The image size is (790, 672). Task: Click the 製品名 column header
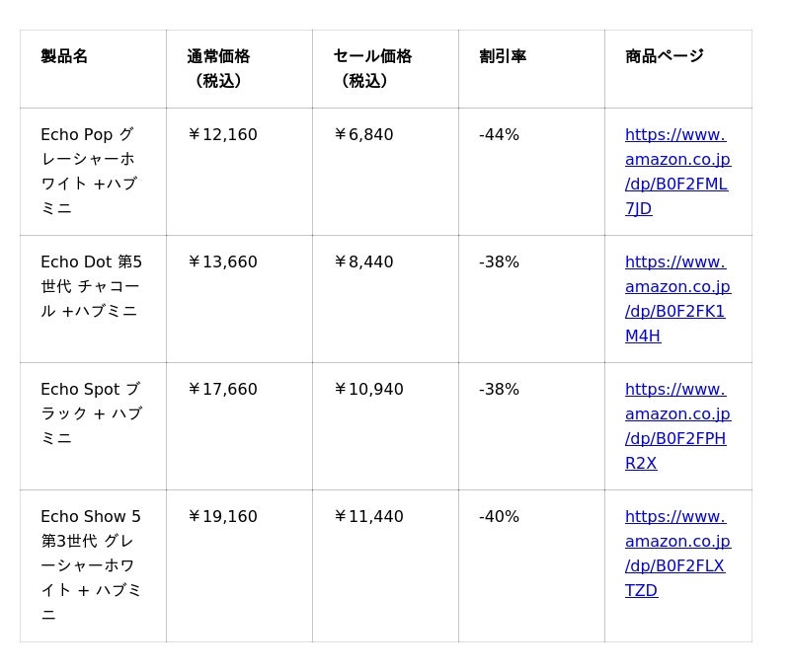[64, 56]
